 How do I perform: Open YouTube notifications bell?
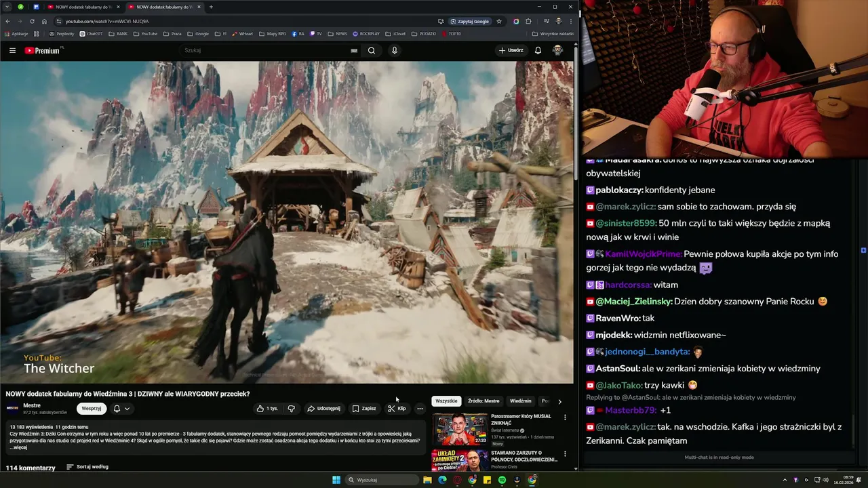tap(538, 50)
